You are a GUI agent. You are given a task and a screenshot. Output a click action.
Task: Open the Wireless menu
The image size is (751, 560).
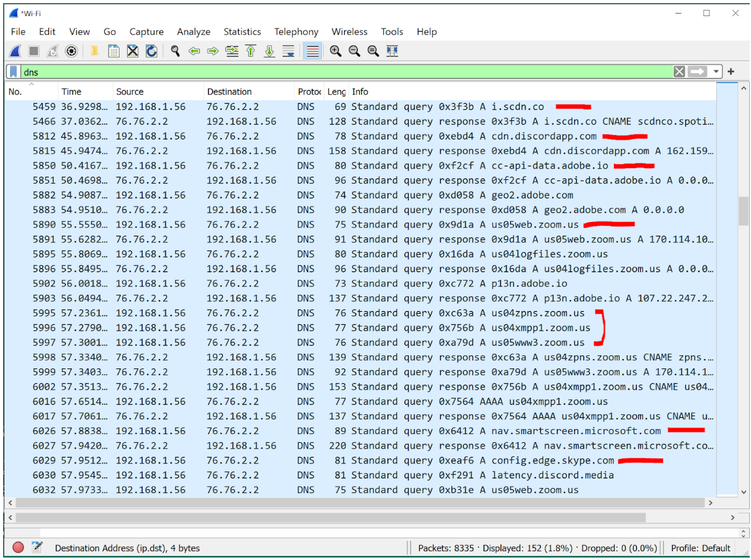(x=350, y=32)
